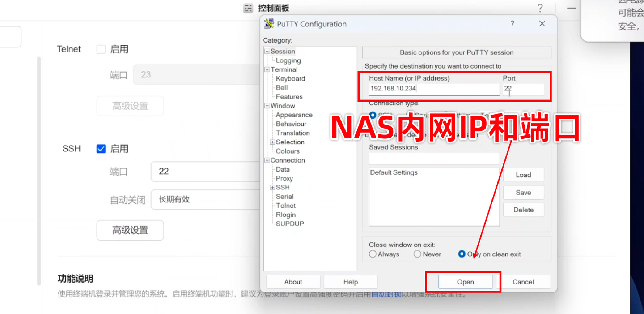Uncheck the SSH 启用 checkbox
Viewport: 644px width, 314px height.
[101, 149]
